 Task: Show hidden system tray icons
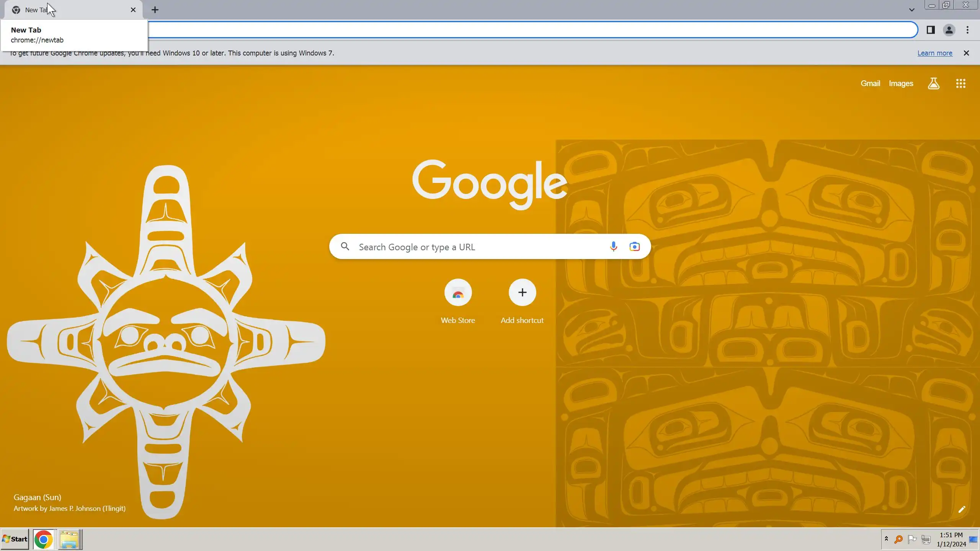886,539
